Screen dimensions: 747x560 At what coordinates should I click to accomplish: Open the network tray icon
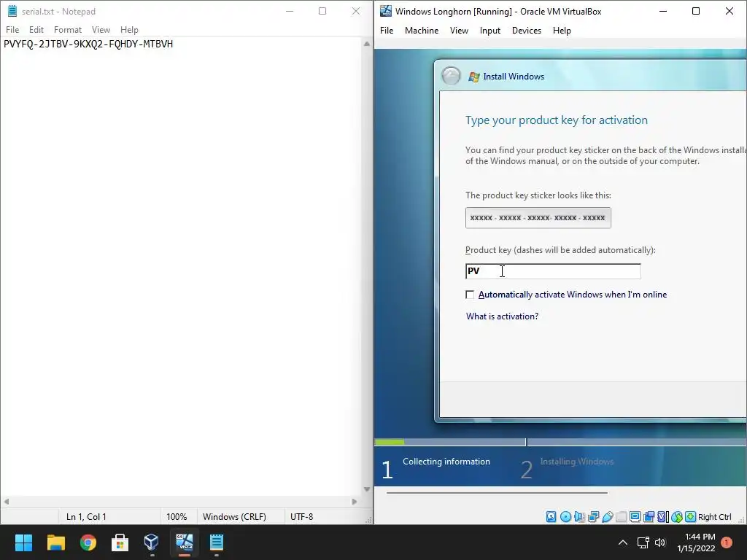click(643, 542)
